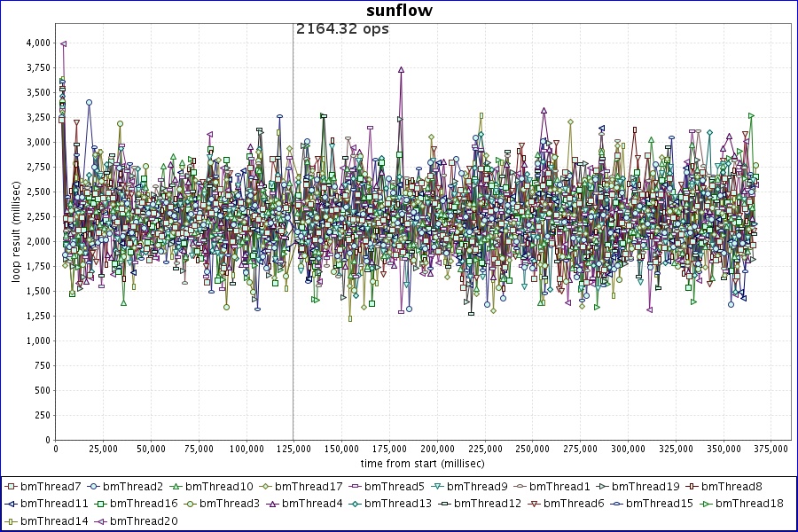798x532 pixels.
Task: Click the bmThread19 legend marker icon
Action: click(603, 487)
